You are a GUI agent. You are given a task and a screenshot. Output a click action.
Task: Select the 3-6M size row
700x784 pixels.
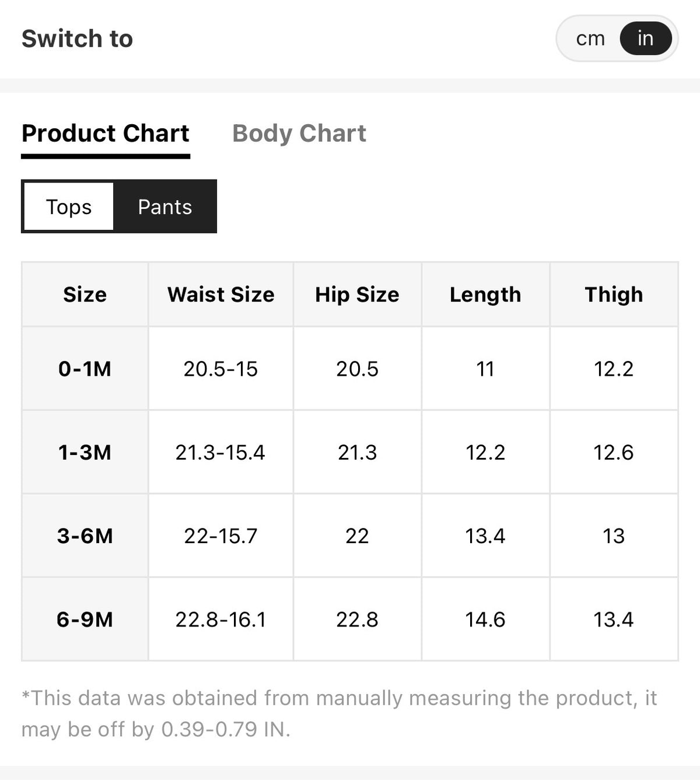coord(350,535)
